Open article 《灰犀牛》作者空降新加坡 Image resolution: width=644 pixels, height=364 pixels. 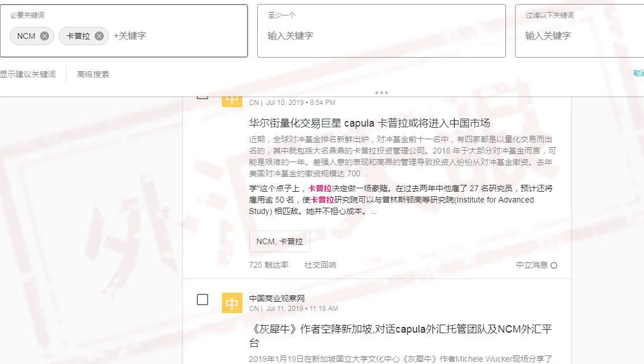coord(400,335)
